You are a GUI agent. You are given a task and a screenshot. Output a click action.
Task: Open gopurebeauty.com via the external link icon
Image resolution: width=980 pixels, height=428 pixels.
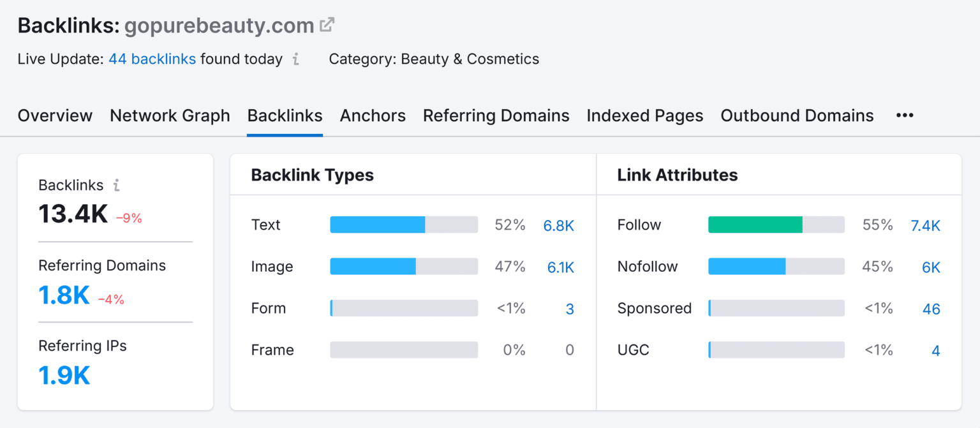(327, 24)
